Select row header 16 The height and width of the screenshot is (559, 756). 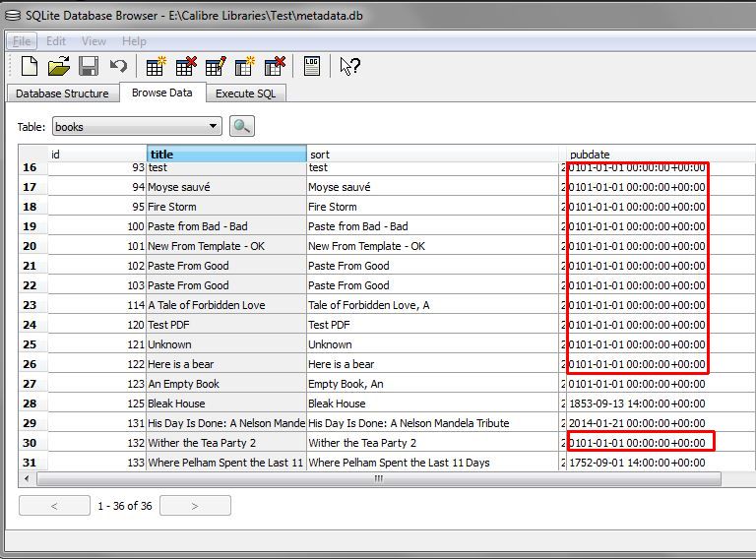tap(32, 167)
